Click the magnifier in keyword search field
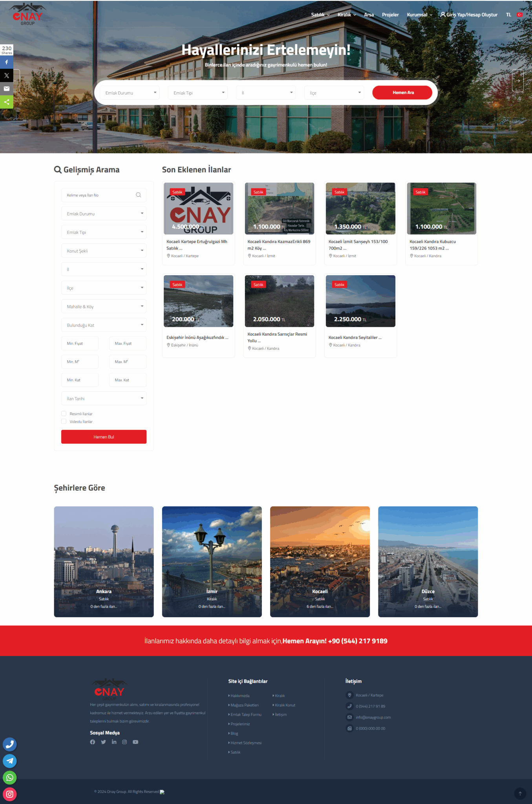This screenshot has width=532, height=804. 138,195
